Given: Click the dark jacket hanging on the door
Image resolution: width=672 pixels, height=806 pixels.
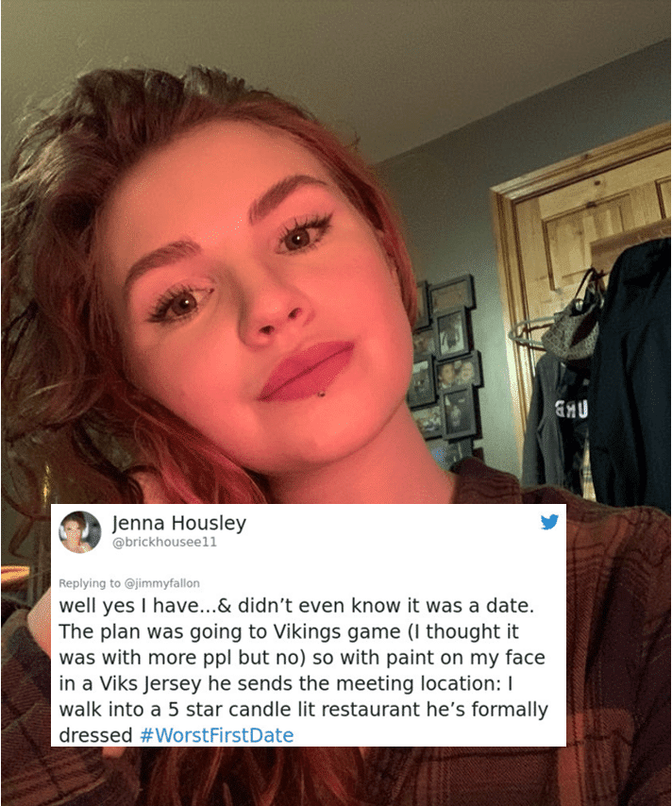Looking at the screenshot, I should click(630, 376).
